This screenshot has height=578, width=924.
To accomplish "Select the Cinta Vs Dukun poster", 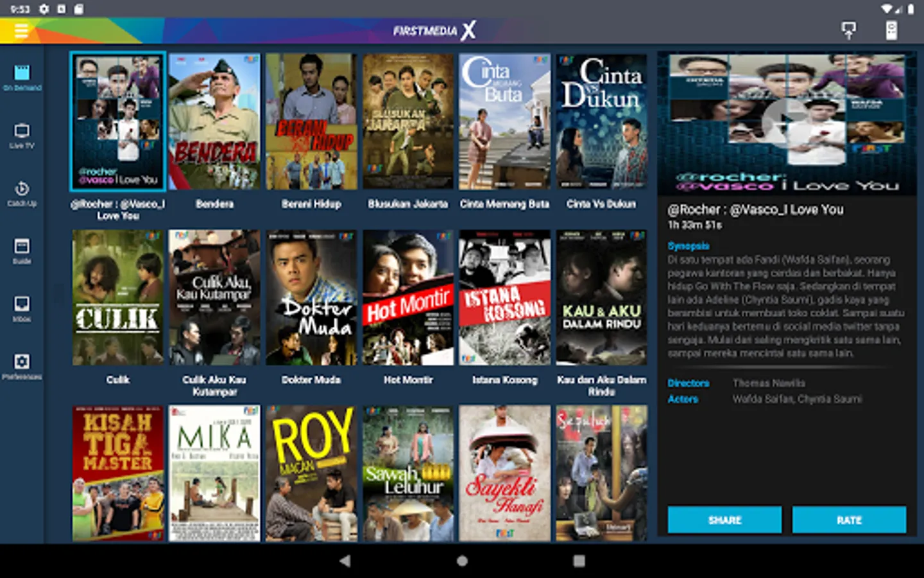I will (601, 121).
